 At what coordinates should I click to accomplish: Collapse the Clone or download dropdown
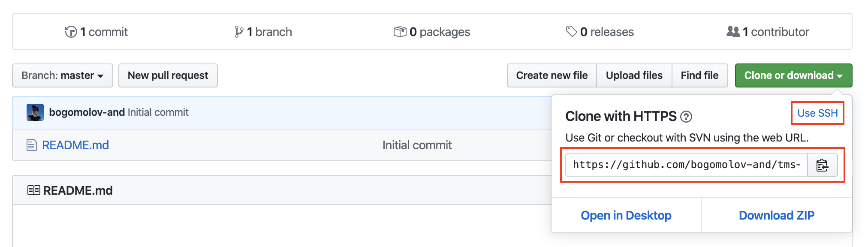pyautogui.click(x=793, y=75)
